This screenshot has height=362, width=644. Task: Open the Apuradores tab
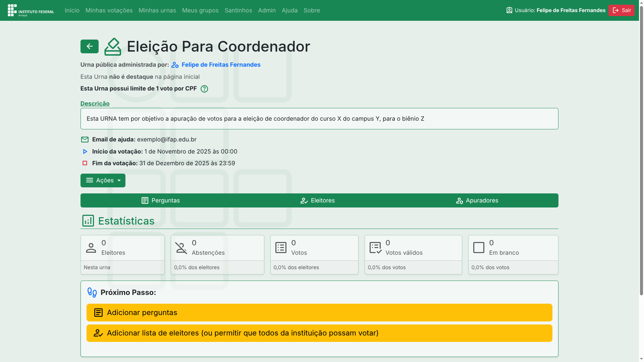coord(477,200)
